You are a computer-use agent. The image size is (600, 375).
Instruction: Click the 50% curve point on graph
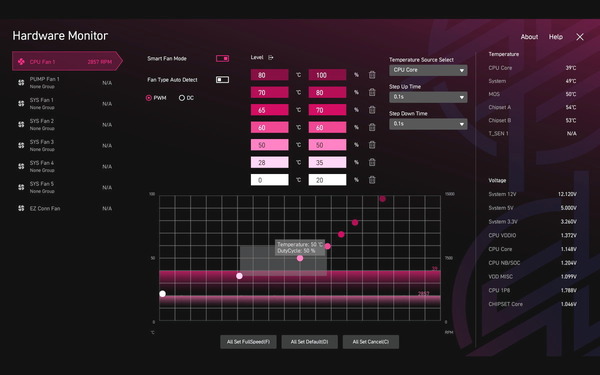click(300, 258)
